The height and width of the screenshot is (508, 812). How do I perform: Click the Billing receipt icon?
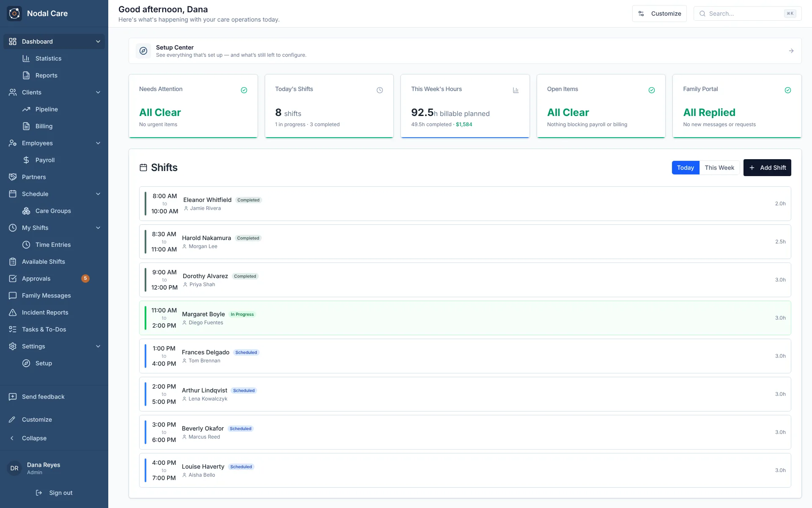26,126
